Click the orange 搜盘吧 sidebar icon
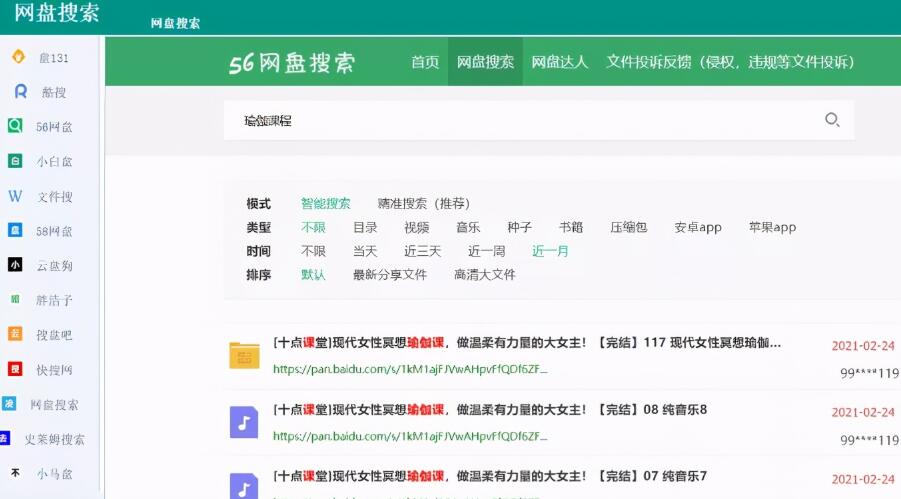Viewport: 901px width, 499px height. click(x=15, y=334)
